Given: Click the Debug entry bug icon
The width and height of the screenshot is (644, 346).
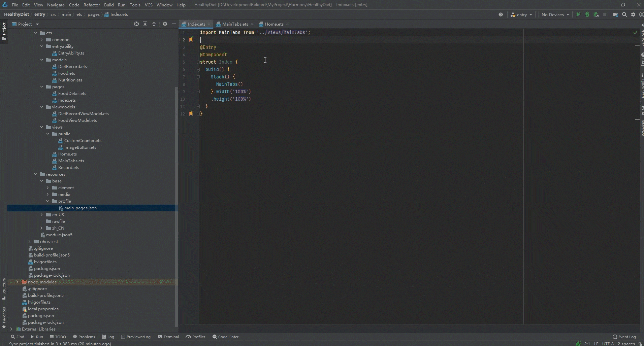Looking at the screenshot, I should tap(587, 14).
